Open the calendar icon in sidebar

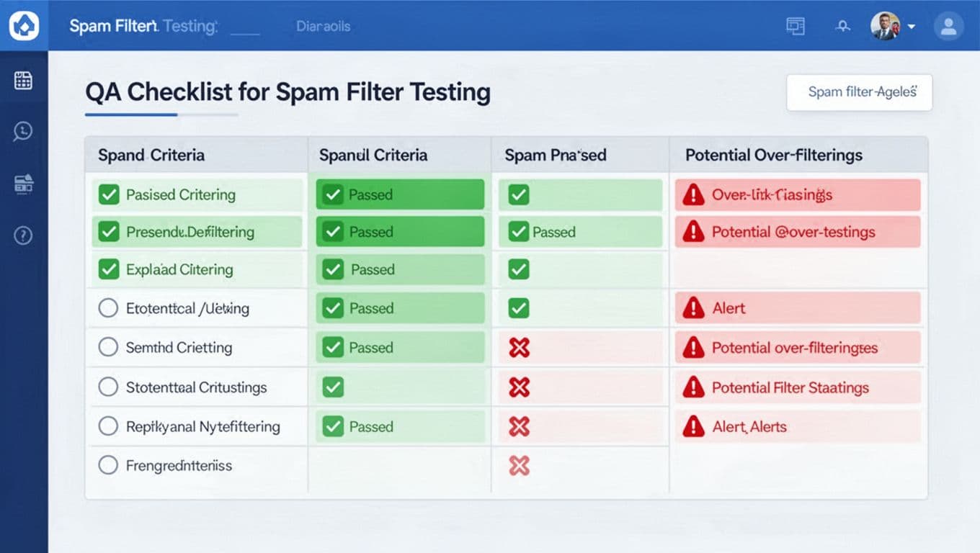pyautogui.click(x=24, y=81)
